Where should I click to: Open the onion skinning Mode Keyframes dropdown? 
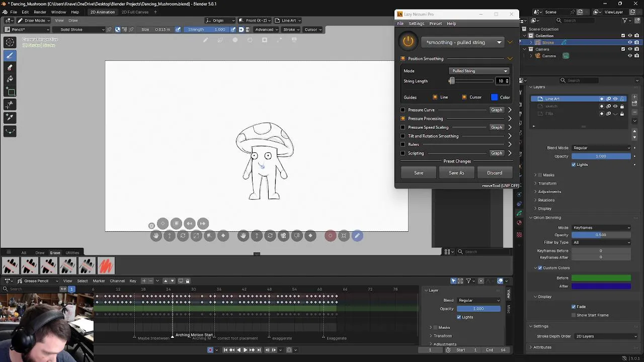[601, 228]
